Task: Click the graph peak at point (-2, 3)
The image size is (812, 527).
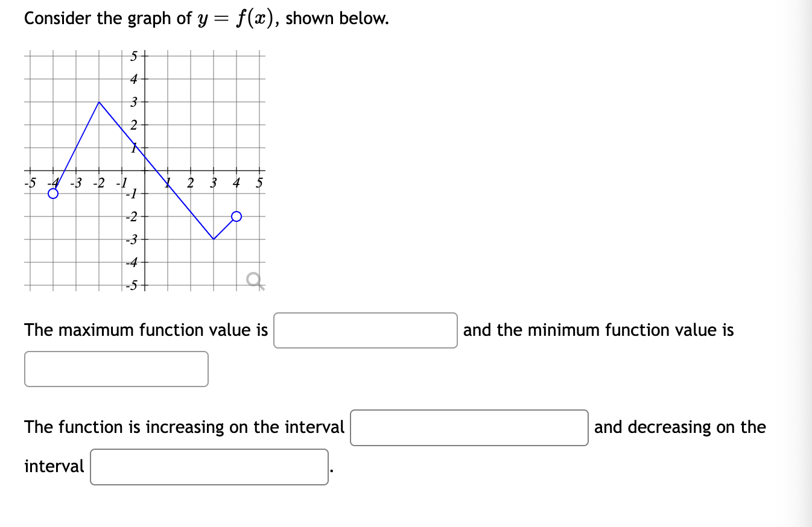Action: [98, 104]
